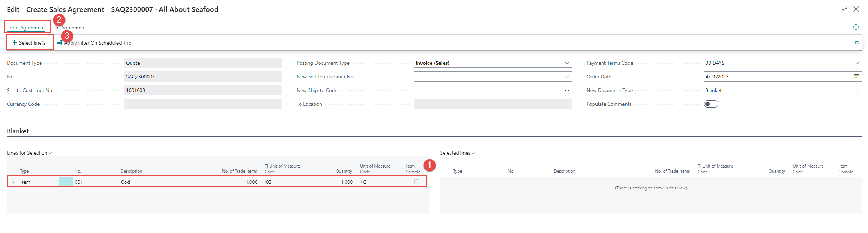Switch to the To Agreement tab
Image resolution: width=868 pixels, height=233 pixels.
coord(71,28)
